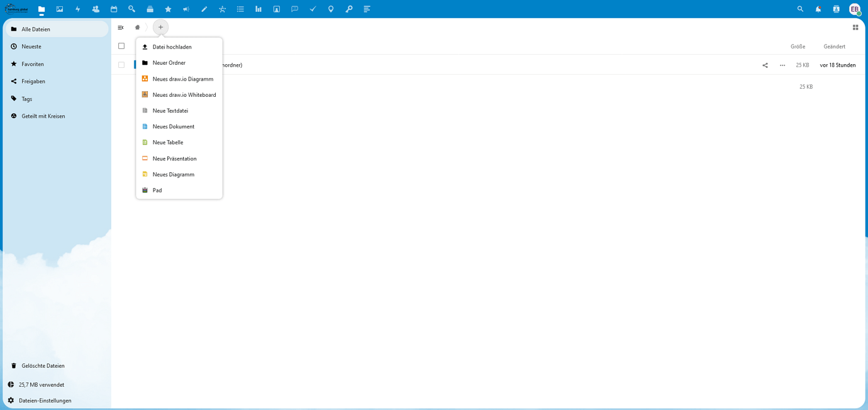Image resolution: width=868 pixels, height=410 pixels.
Task: Open the Passwords key icon
Action: [349, 9]
